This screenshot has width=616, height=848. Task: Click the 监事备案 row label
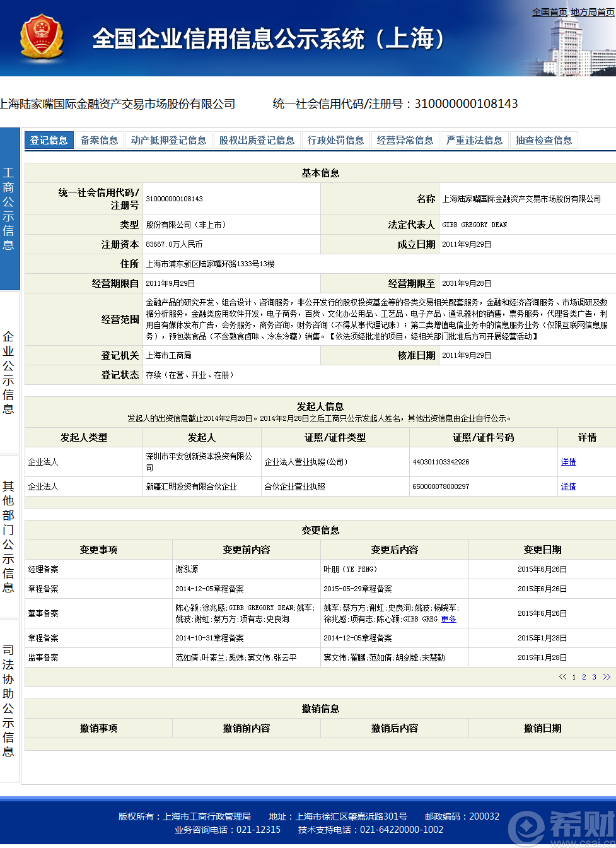(43, 657)
